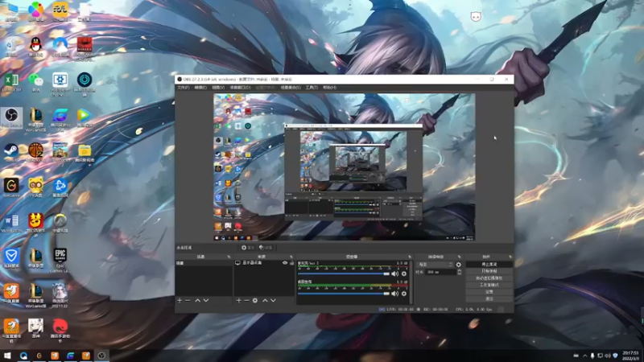
Task: Undock the Sources panel via header icon
Action: pos(291,257)
